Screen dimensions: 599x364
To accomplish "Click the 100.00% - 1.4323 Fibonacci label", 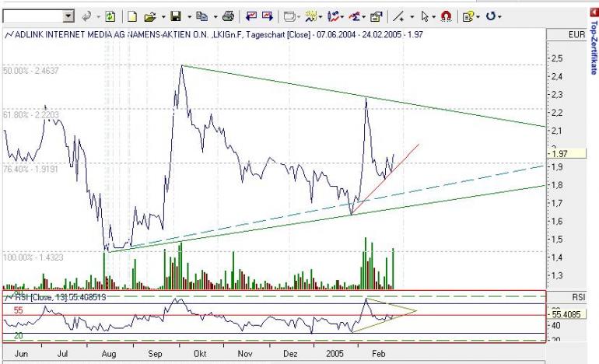I will (33, 257).
